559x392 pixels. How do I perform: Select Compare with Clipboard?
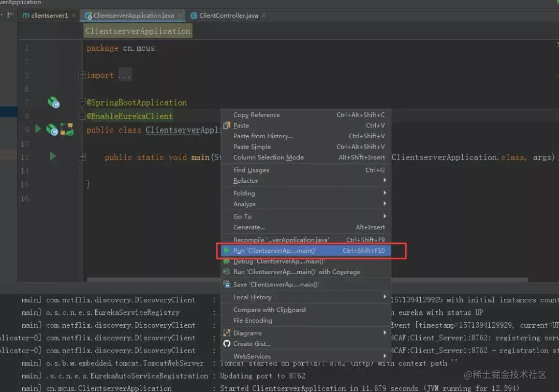pyautogui.click(x=306, y=310)
